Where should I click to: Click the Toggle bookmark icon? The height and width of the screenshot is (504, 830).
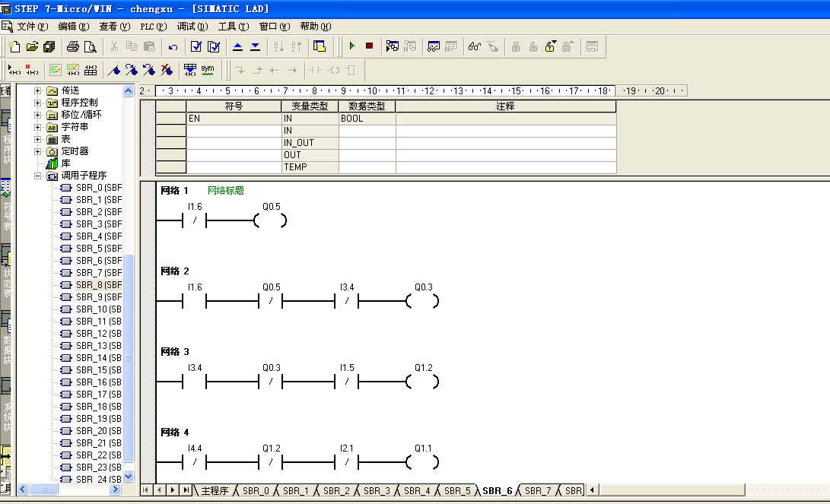coord(114,70)
